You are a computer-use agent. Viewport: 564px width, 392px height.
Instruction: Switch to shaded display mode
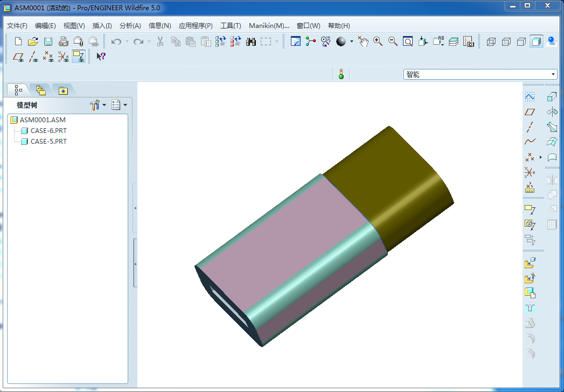pos(537,41)
